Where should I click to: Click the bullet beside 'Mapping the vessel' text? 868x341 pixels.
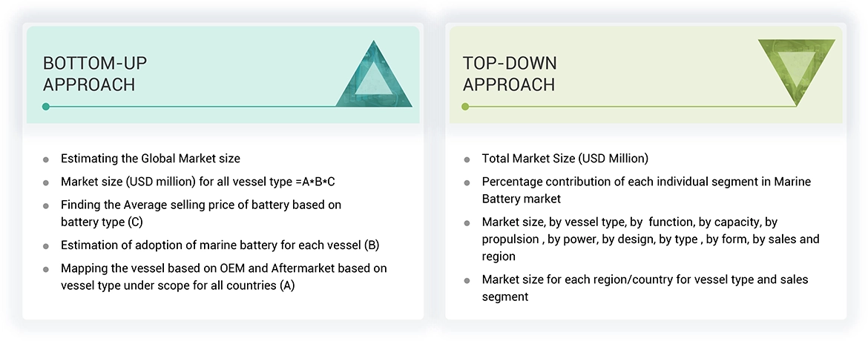coord(46,269)
